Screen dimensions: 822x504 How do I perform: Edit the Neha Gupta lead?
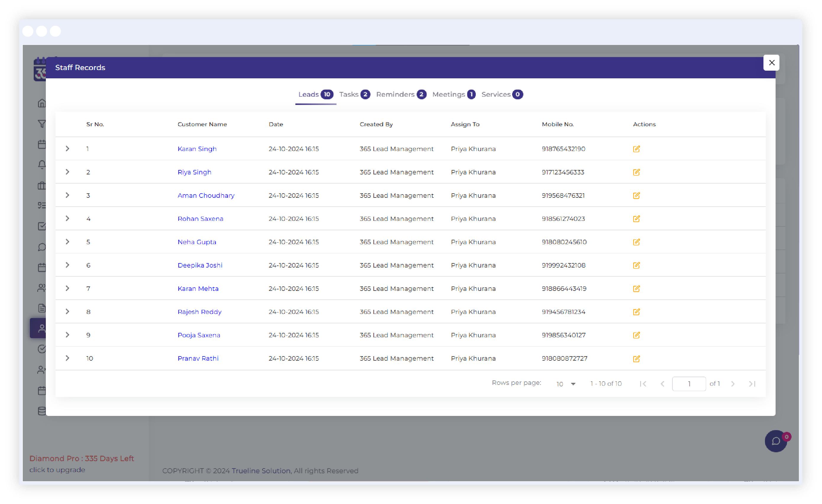pos(636,242)
